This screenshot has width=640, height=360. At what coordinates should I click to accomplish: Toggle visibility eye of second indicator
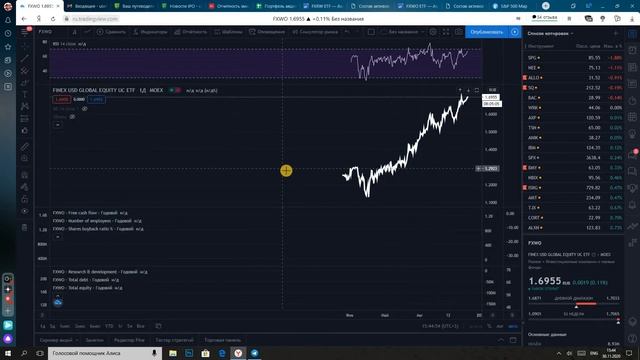pos(72,117)
